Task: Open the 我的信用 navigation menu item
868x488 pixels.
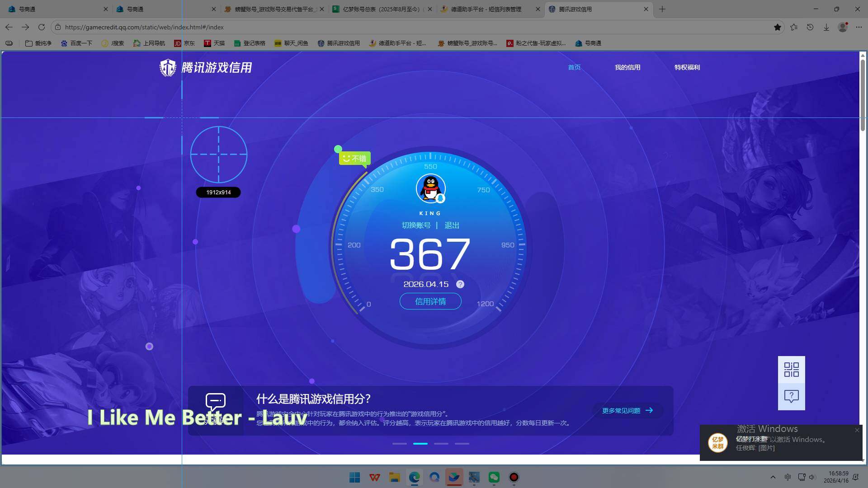Action: [x=627, y=67]
